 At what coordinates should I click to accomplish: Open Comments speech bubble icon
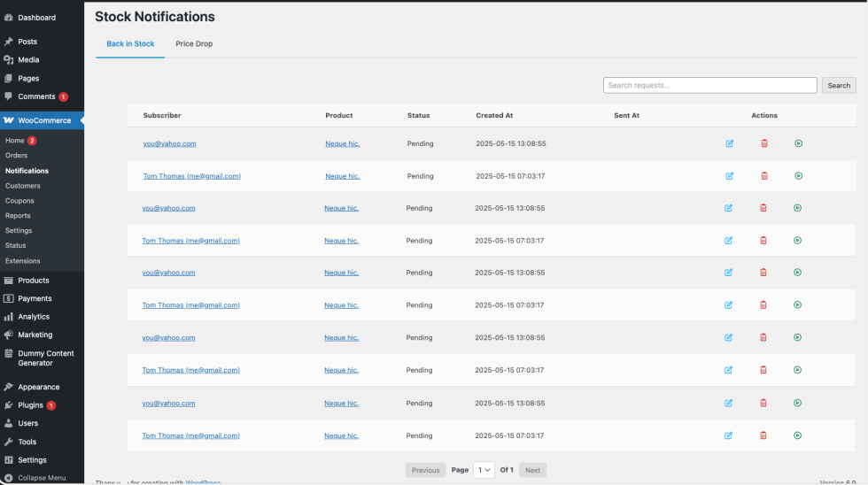(8, 96)
